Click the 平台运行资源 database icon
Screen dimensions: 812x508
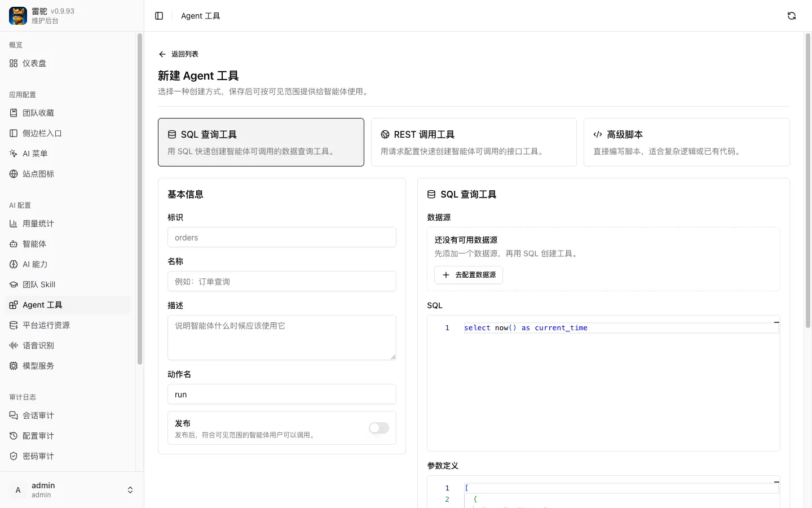(x=14, y=325)
